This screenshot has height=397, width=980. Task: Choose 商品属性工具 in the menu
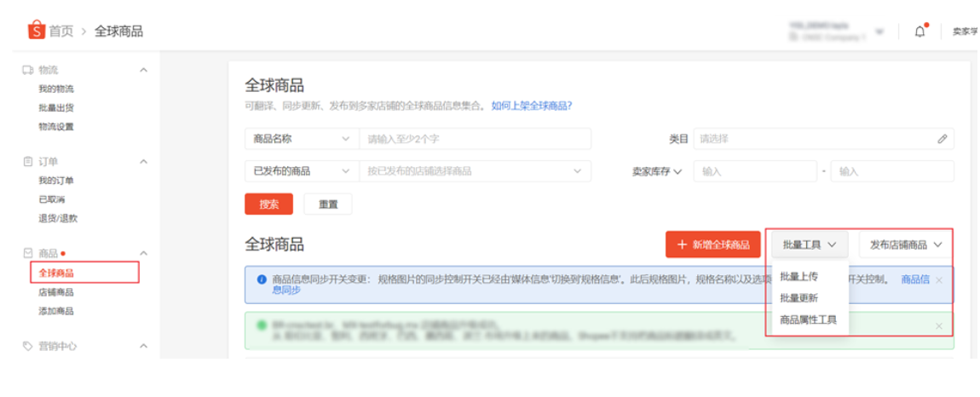tap(808, 320)
